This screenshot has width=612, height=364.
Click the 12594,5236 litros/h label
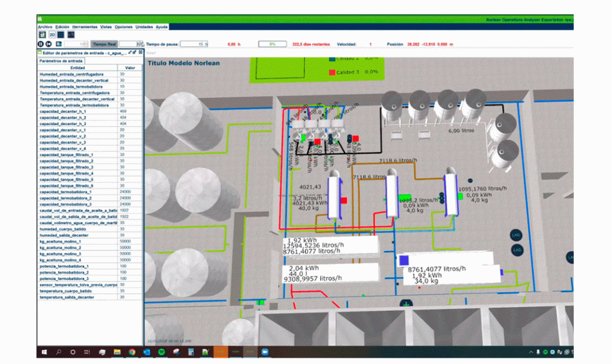[313, 245]
